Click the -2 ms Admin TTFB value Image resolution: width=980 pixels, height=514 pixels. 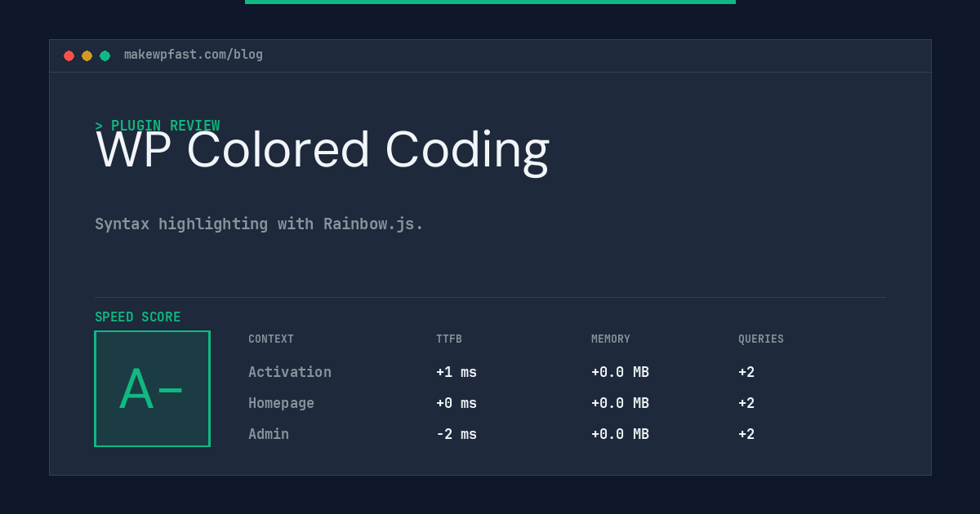(x=457, y=434)
